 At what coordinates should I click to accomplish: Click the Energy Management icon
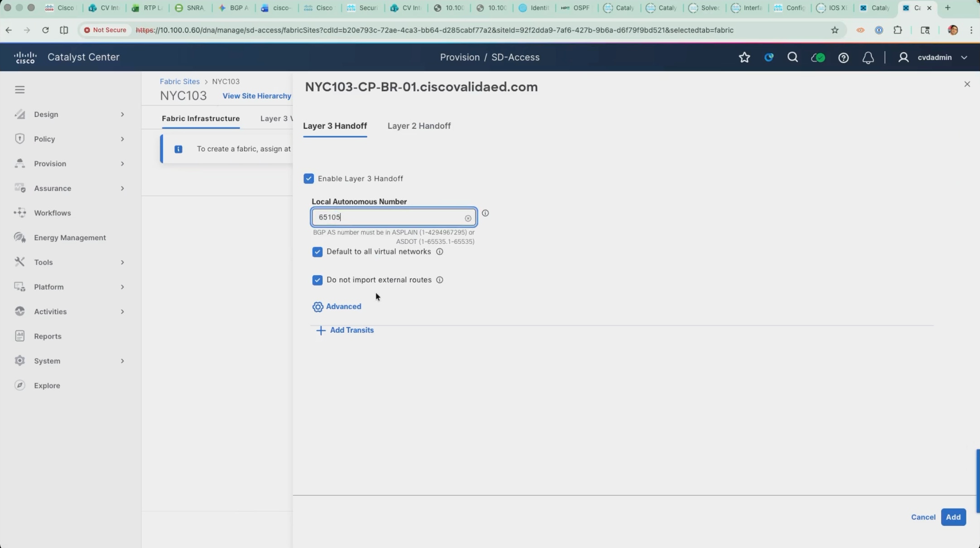coord(19,238)
